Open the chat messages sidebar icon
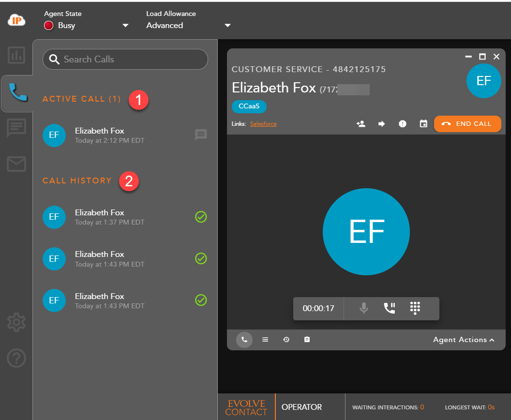Image resolution: width=511 pixels, height=420 pixels. pos(16,128)
